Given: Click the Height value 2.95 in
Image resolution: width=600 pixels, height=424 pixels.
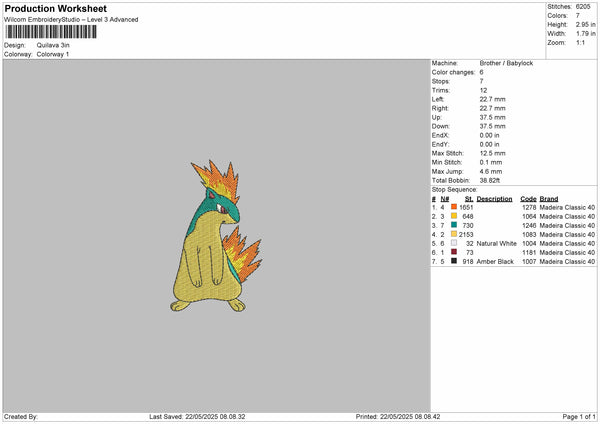Looking at the screenshot, I should tap(585, 24).
